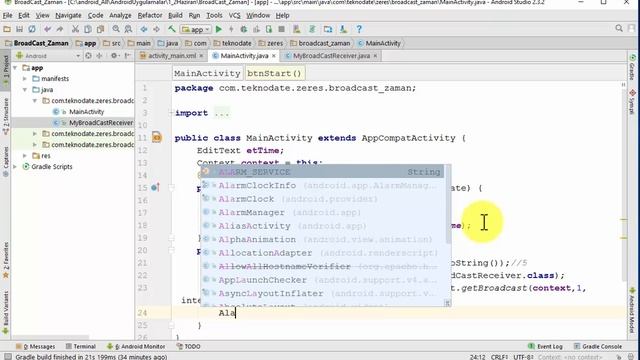Click the Copy icon in toolbar
The image size is (640, 360).
[x=87, y=29]
